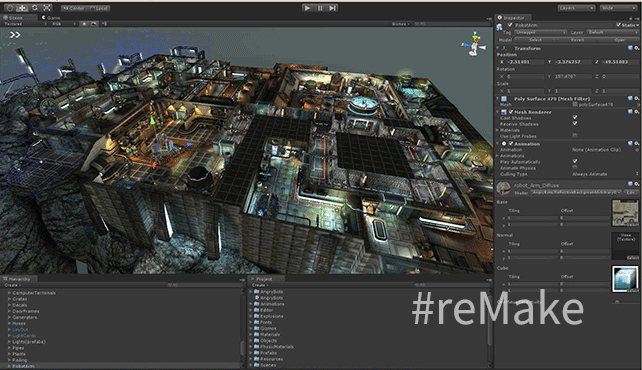The image size is (642, 370).
Task: Open the RGB render mode dropdown
Action: (63, 24)
